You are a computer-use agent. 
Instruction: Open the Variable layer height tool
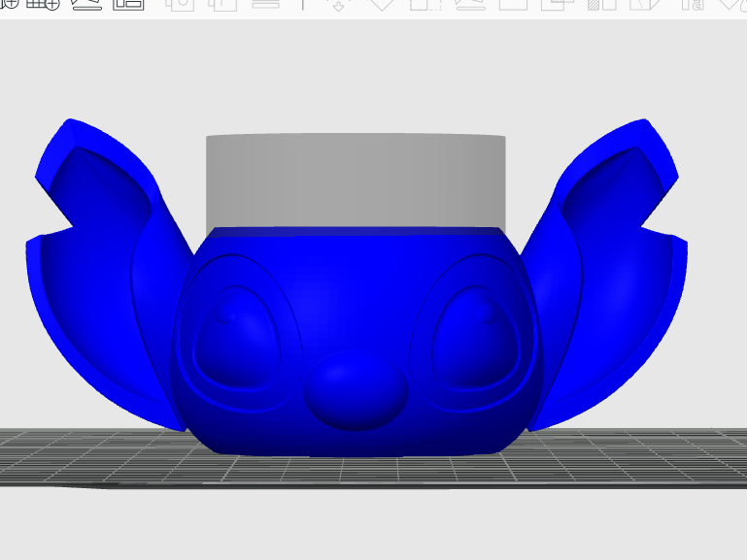coord(265,4)
